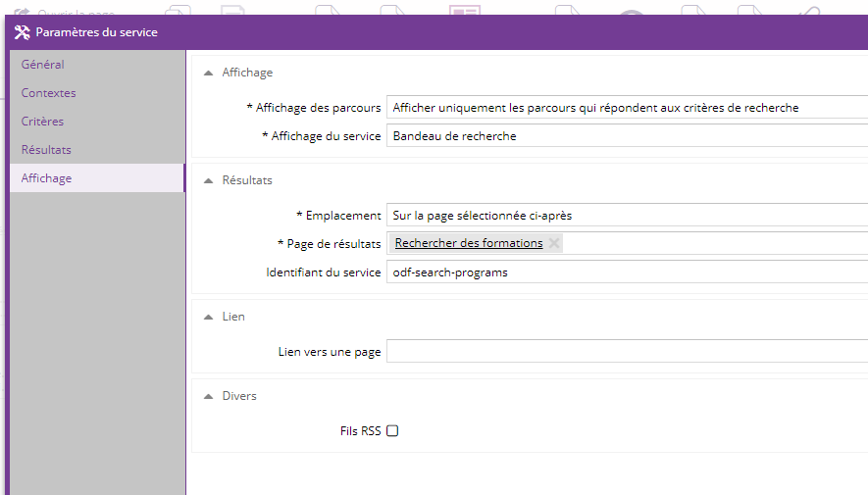
Task: Switch to the Général tab
Action: tap(43, 65)
